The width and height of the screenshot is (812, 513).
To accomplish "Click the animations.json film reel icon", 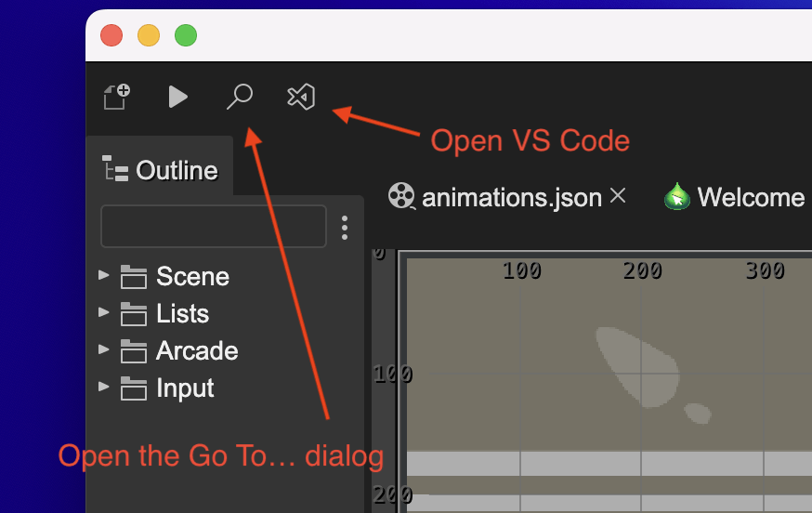I will (x=401, y=196).
